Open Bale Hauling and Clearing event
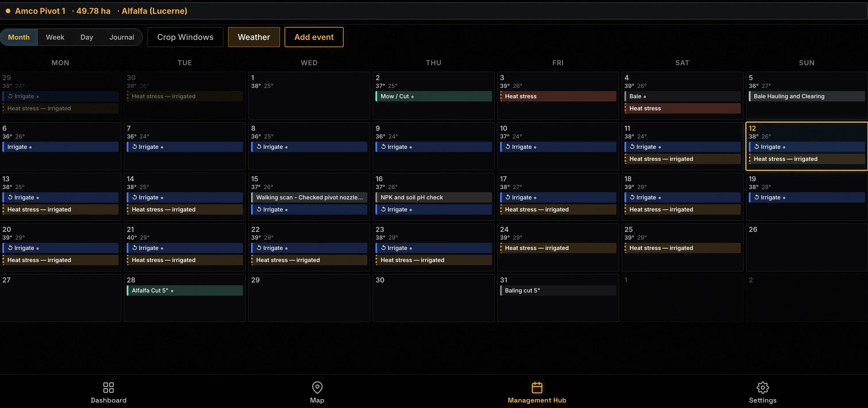 coord(807,96)
